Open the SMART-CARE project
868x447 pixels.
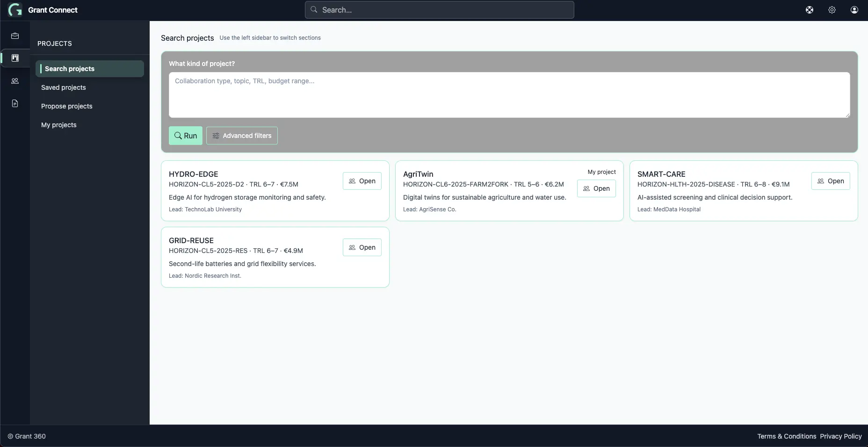831,181
